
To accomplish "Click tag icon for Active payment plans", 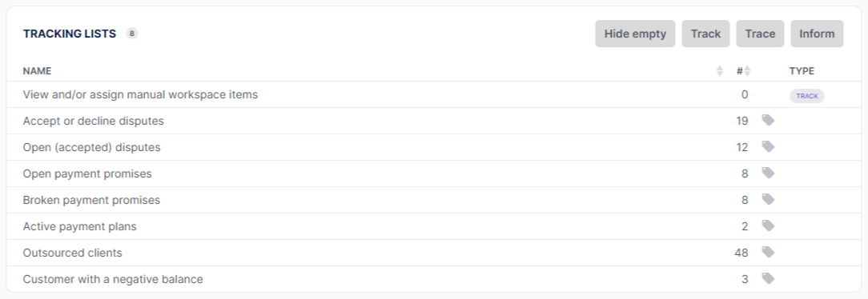I will click(768, 225).
